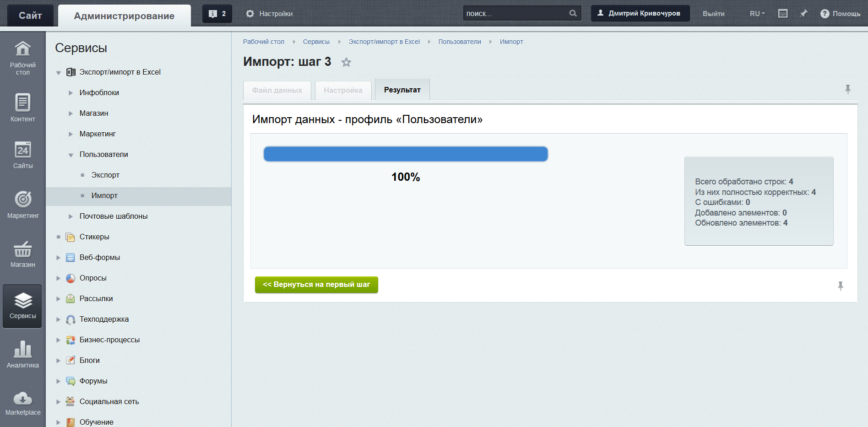Switch to the Сайт top tab
This screenshot has width=868, height=427.
pos(30,16)
